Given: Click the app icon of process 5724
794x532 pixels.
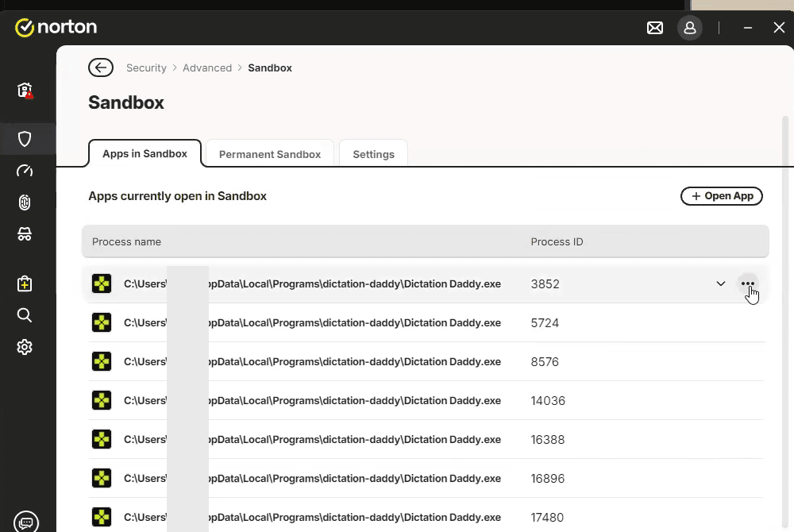Looking at the screenshot, I should click(x=102, y=322).
